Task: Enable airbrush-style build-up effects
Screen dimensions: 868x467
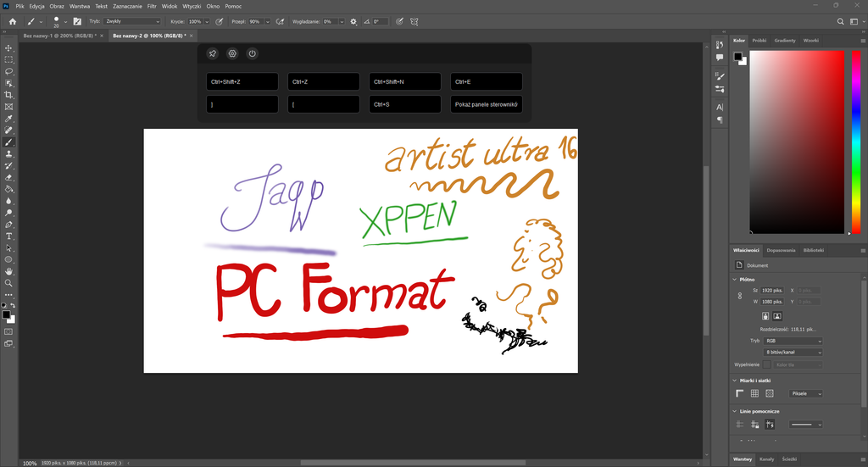Action: point(280,21)
